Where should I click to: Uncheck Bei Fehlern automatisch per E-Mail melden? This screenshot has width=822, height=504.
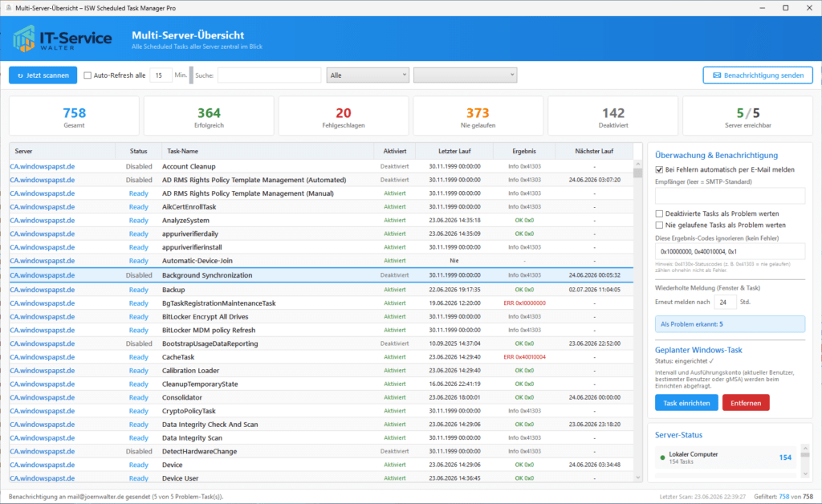click(x=659, y=170)
